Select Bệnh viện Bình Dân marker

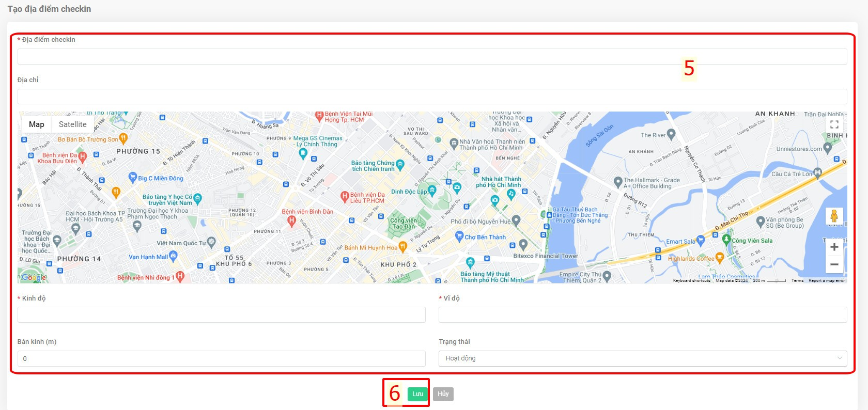291,221
